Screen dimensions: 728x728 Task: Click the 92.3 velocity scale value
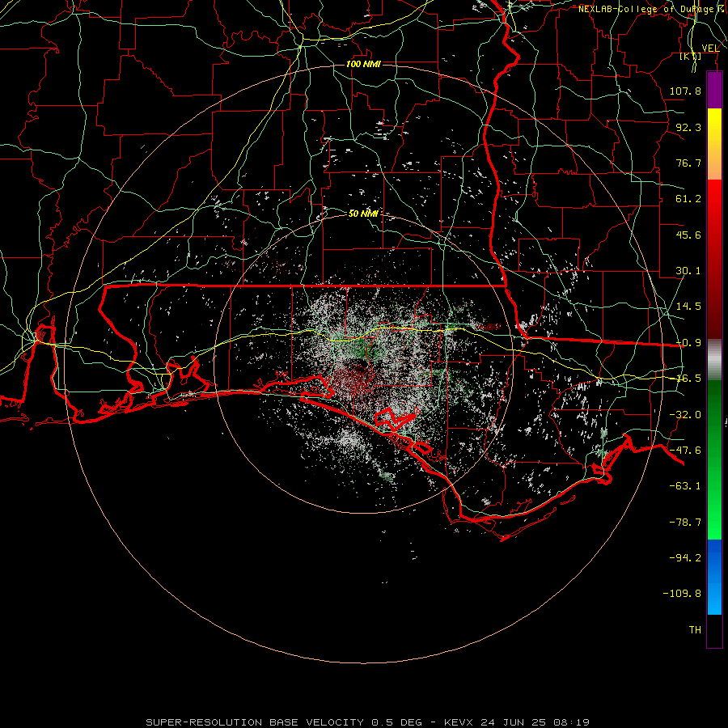point(688,127)
